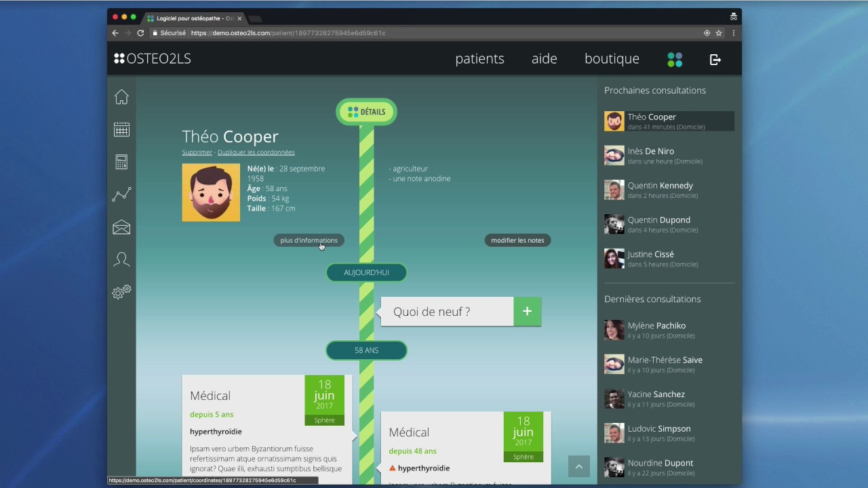Screen dimensions: 868x488
Task: Click the green plus button beside Quoi de neuf
Action: (x=527, y=312)
